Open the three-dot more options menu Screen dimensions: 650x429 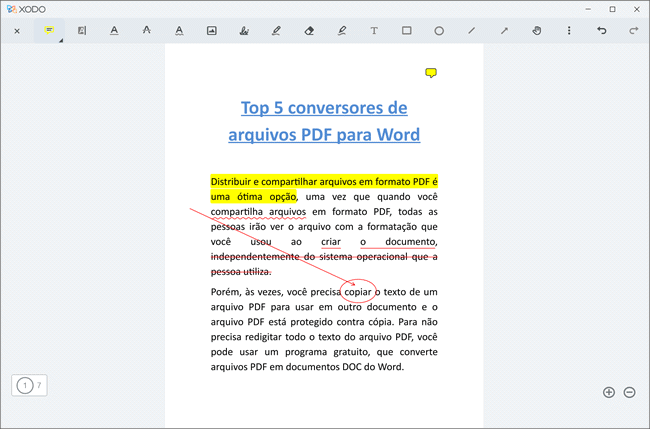pos(569,31)
